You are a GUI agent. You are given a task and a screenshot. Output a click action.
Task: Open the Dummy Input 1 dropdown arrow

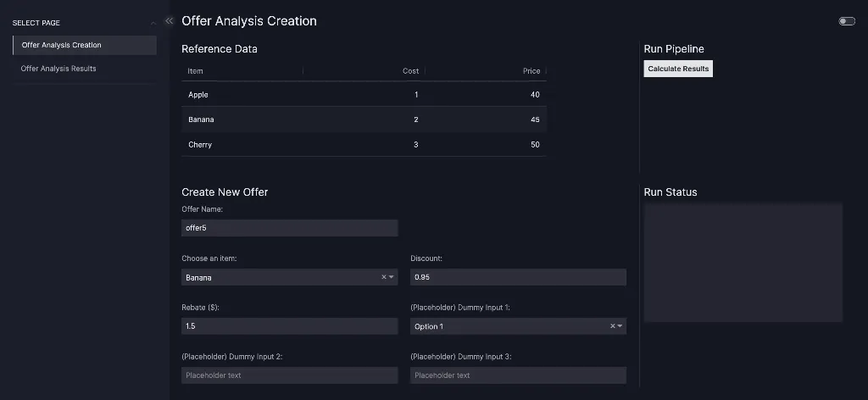click(620, 326)
